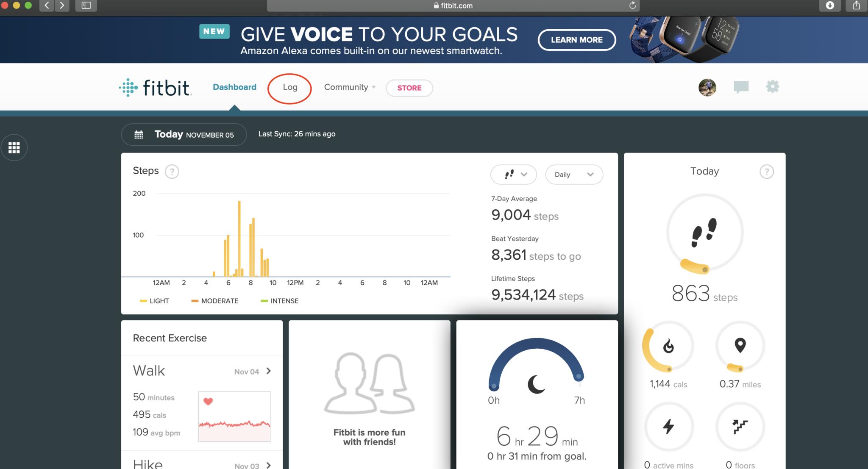Click the MODERATE legend swatch
This screenshot has width=868, height=469.
pos(195,301)
